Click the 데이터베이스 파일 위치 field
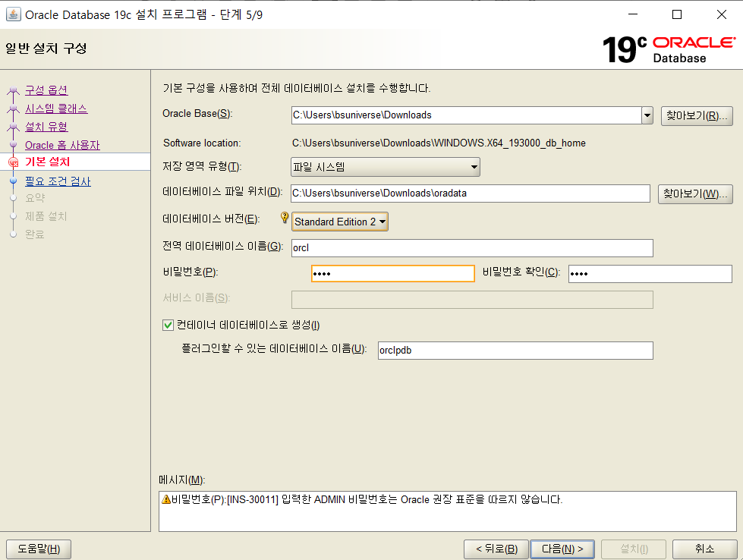This screenshot has width=743, height=560. coord(471,193)
